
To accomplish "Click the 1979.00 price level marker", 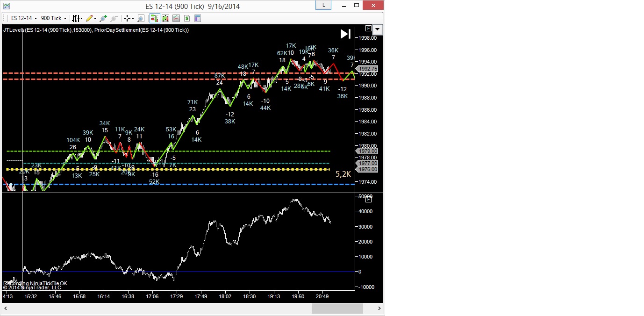I will click(x=367, y=151).
